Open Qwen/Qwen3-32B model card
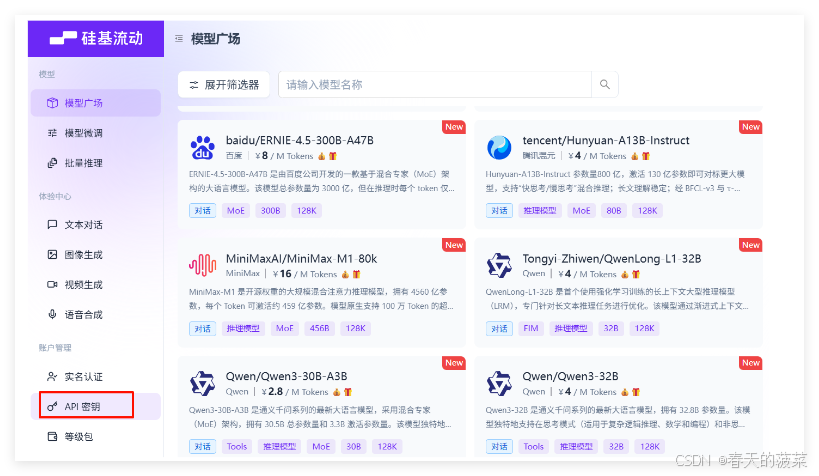819x476 pixels. pyautogui.click(x=618, y=407)
